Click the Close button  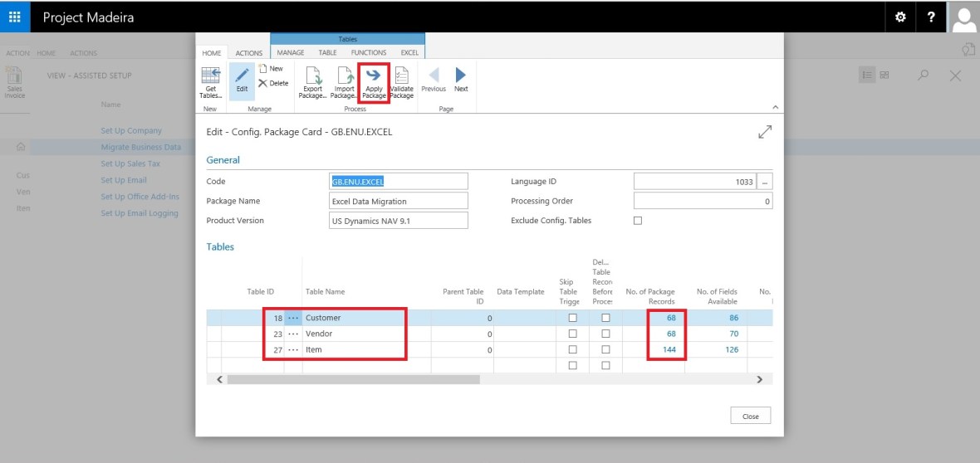point(750,416)
